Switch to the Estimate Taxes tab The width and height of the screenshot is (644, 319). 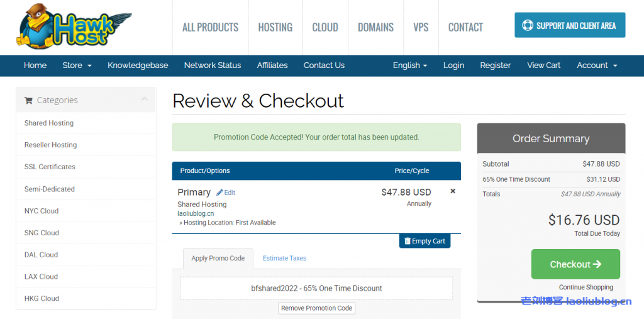coord(284,258)
